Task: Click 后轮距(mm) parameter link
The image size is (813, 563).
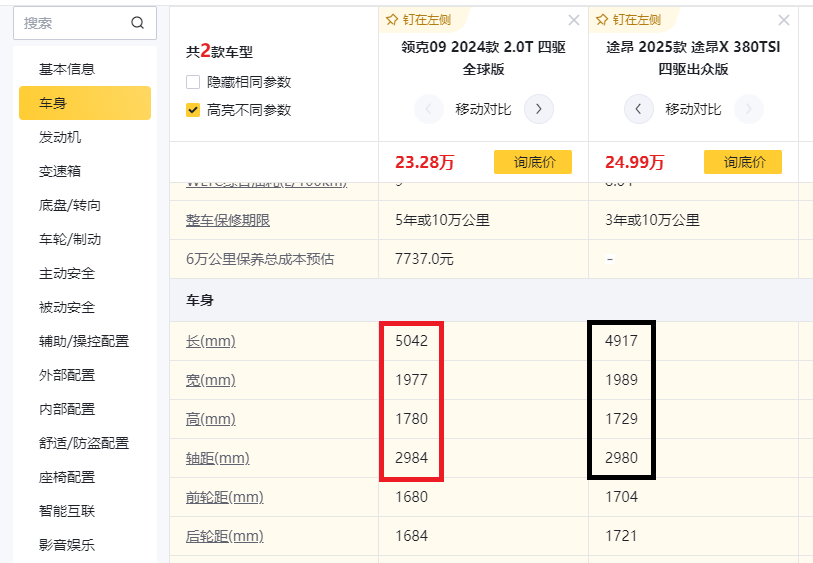Action: coord(225,536)
